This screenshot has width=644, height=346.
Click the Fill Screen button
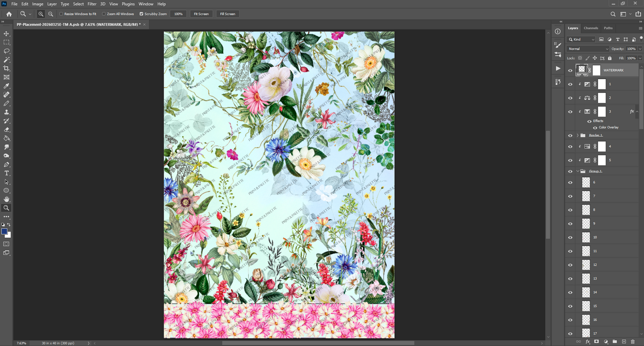click(x=227, y=14)
